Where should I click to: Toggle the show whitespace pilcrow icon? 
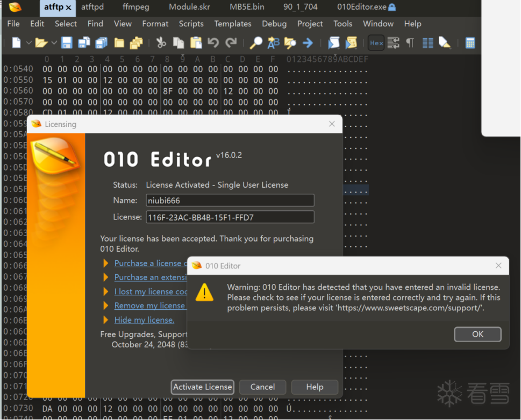(410, 43)
